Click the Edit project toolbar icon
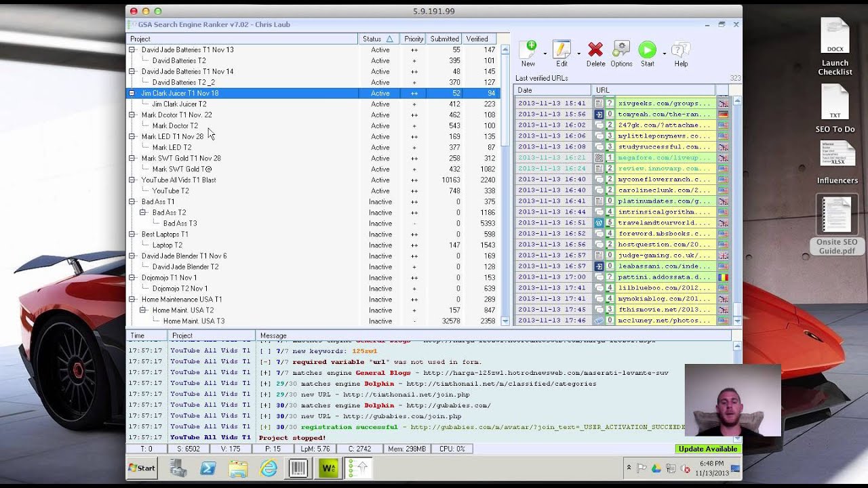 click(561, 50)
